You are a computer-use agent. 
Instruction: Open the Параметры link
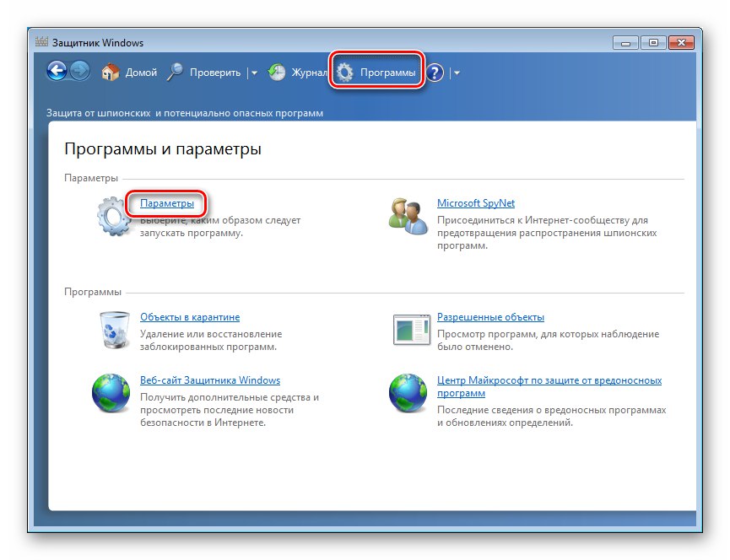coord(167,203)
